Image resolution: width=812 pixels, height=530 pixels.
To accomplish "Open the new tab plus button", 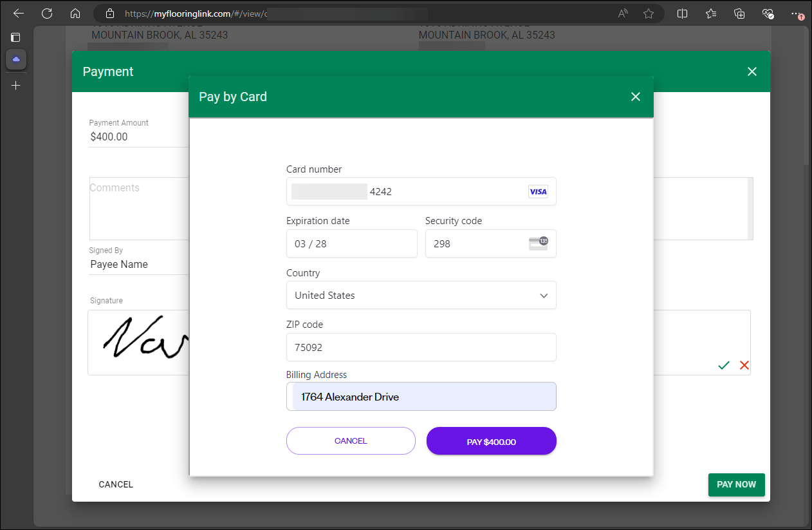I will (16, 85).
